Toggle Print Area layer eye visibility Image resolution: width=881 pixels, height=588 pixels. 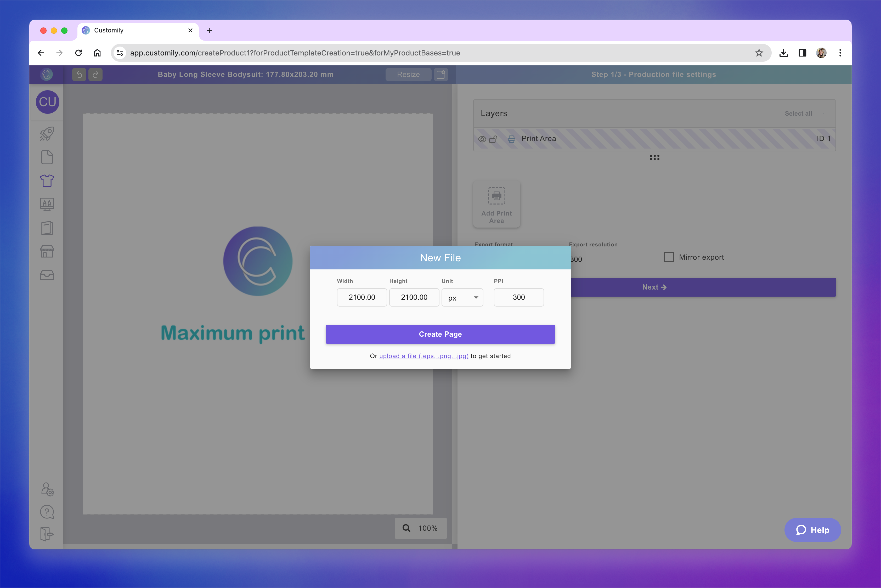(x=482, y=139)
